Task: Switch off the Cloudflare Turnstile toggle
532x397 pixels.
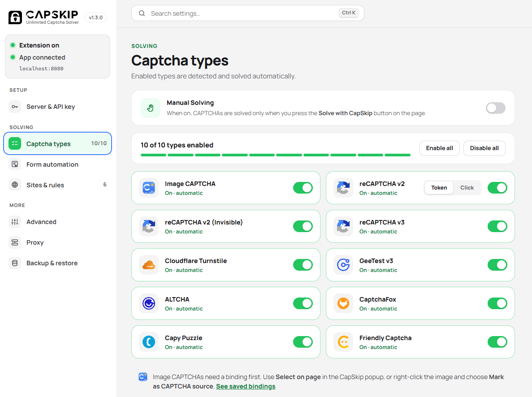Action: tap(303, 265)
